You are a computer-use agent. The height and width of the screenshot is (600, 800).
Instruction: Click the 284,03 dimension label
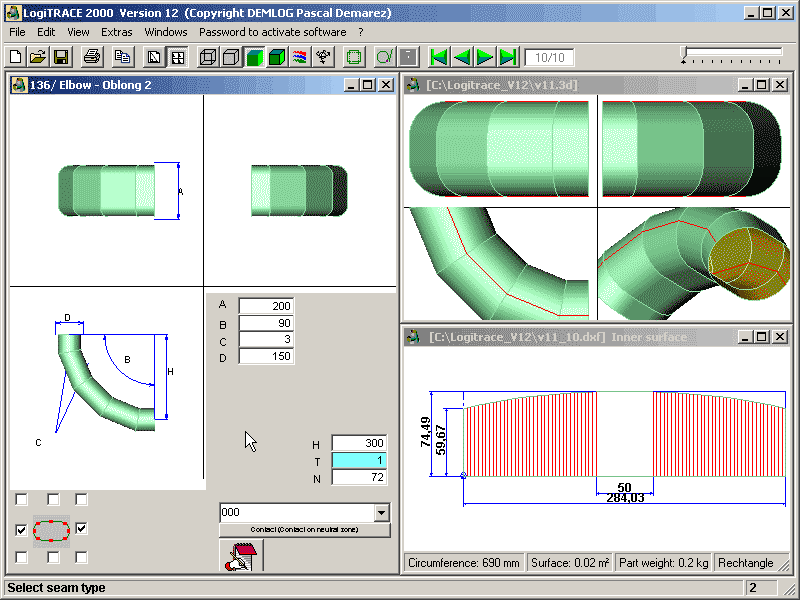click(x=625, y=497)
